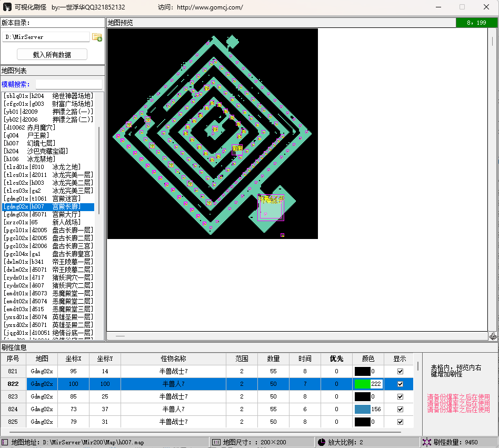Click the deer app icon in title bar
Viewport: 499px width, 448px height.
(8, 7)
